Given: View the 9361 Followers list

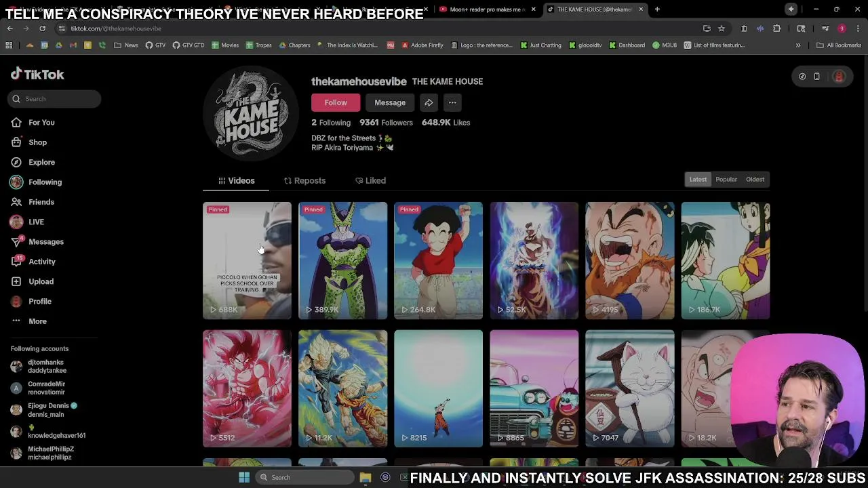Looking at the screenshot, I should 386,123.
